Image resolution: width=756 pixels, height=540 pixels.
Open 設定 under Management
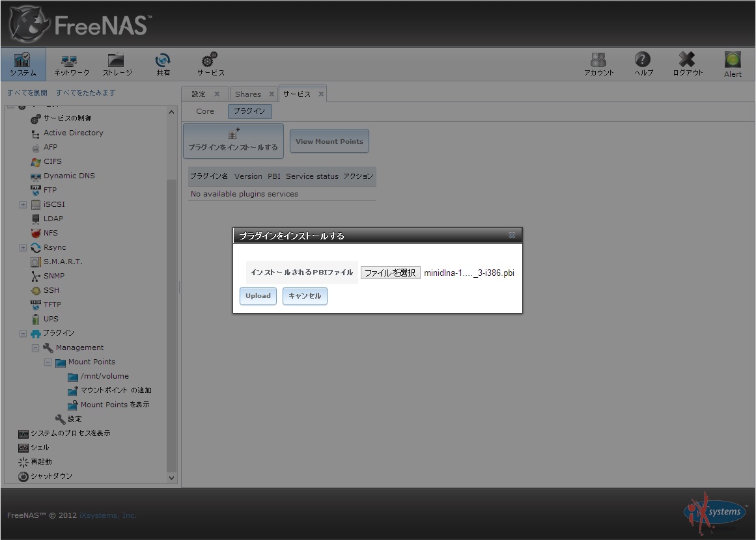pyautogui.click(x=75, y=418)
